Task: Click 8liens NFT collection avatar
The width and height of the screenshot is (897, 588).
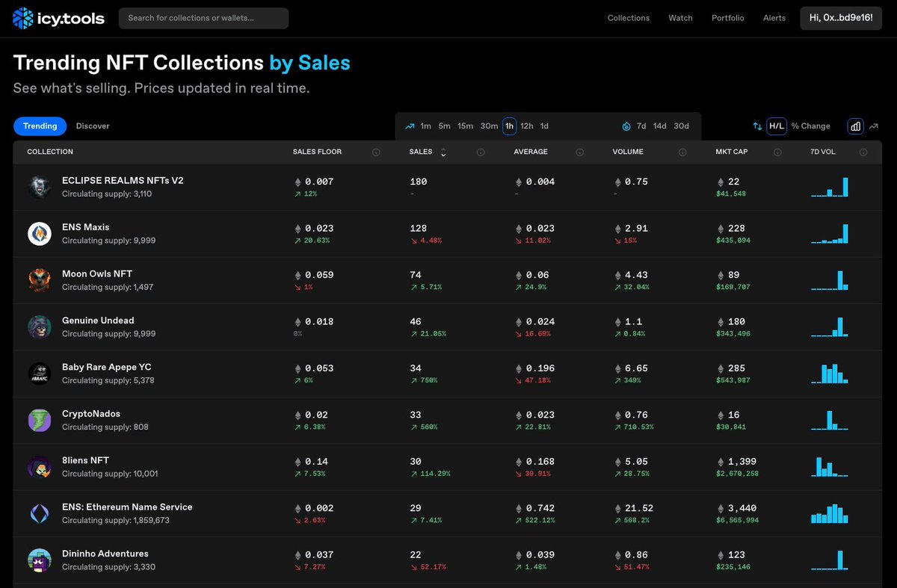Action: [40, 467]
